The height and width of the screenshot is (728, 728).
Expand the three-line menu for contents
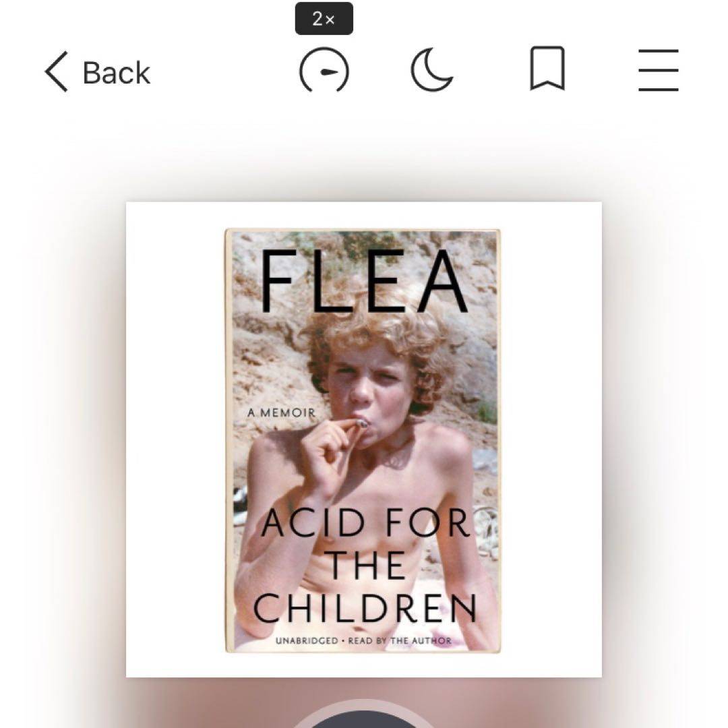coord(659,70)
